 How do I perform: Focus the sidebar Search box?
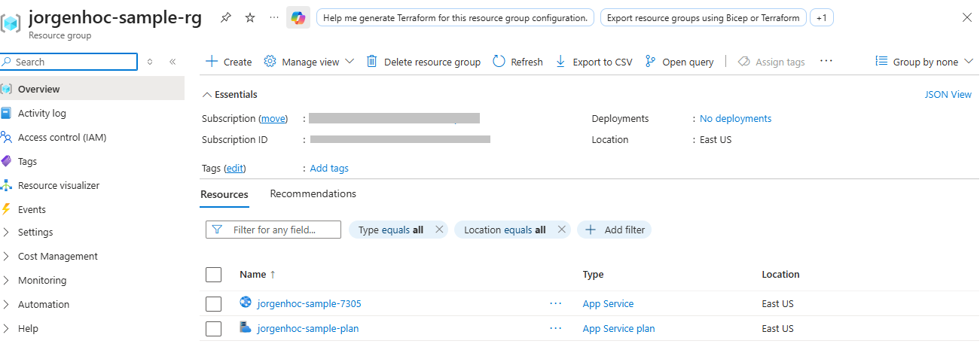(x=69, y=62)
